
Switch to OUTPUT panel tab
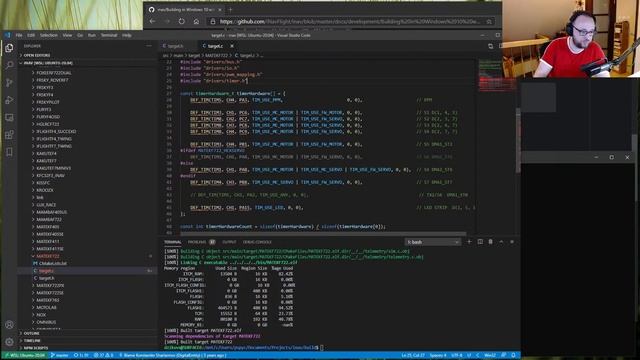click(229, 242)
